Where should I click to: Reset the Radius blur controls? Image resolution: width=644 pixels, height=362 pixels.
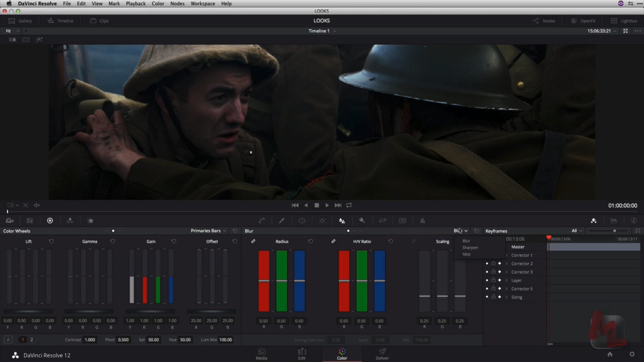tap(311, 241)
